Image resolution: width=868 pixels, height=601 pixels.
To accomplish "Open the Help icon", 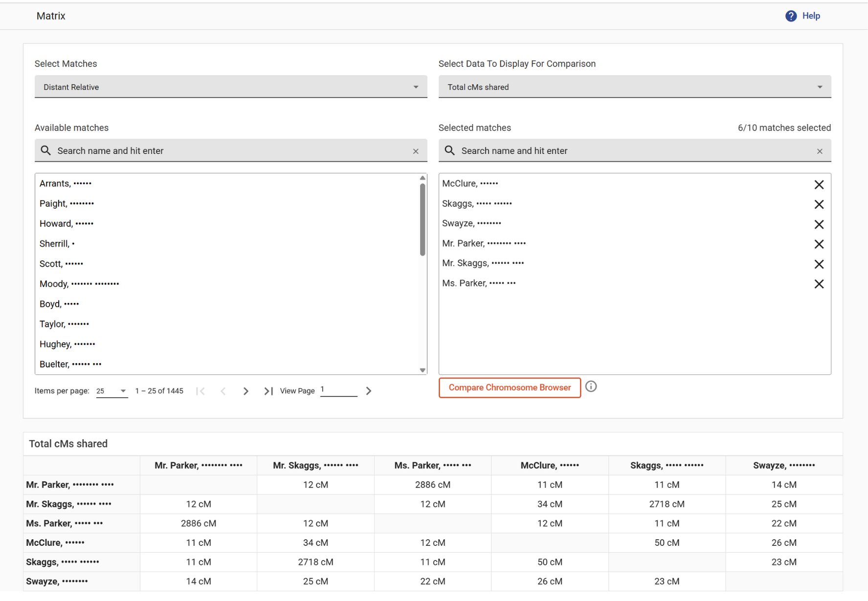I will coord(790,16).
